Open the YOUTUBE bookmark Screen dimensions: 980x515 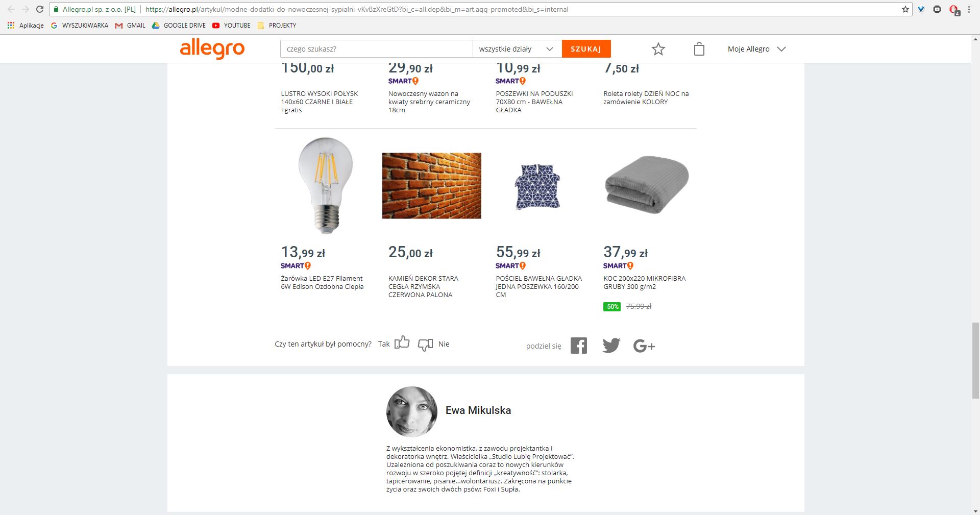coord(231,25)
